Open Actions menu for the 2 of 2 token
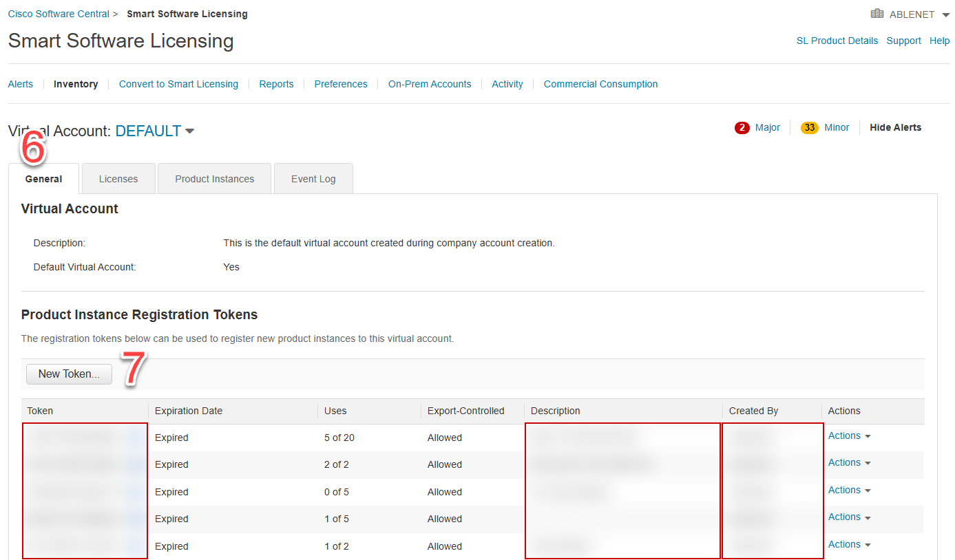The image size is (955, 560). click(850, 463)
